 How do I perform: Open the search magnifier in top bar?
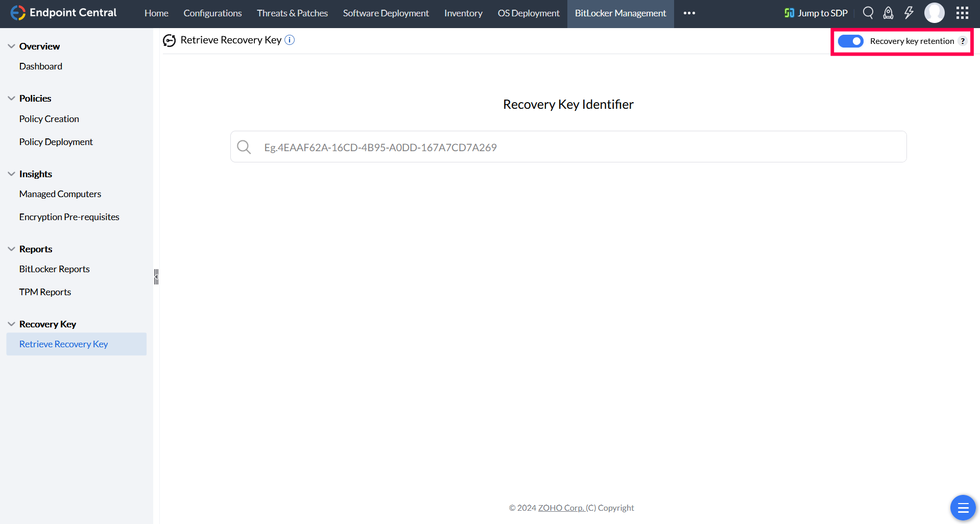(x=868, y=13)
